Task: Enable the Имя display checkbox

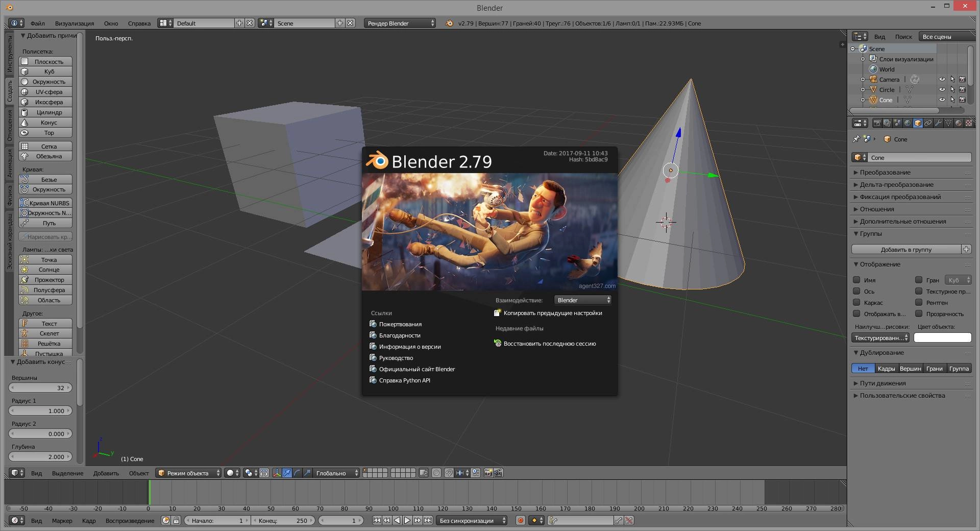Action: [856, 280]
